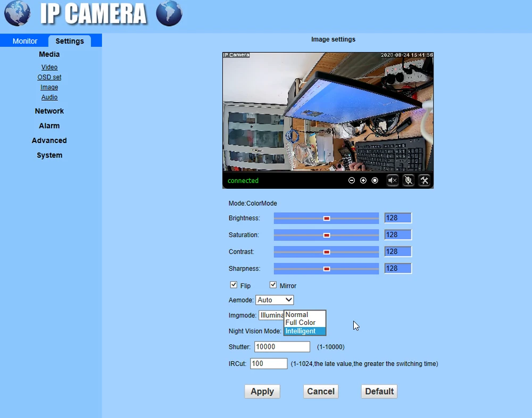Viewport: 532px width, 418px height.
Task: Open the Imgmode dropdown
Action: 271,315
